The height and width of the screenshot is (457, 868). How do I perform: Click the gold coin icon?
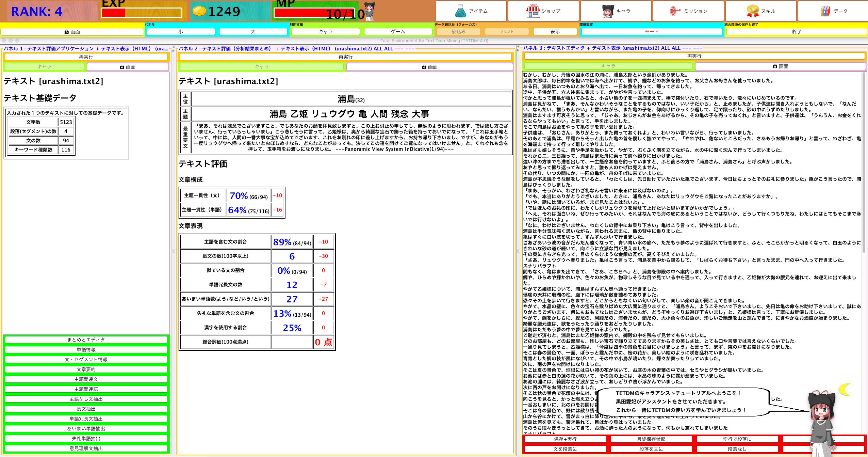click(199, 11)
